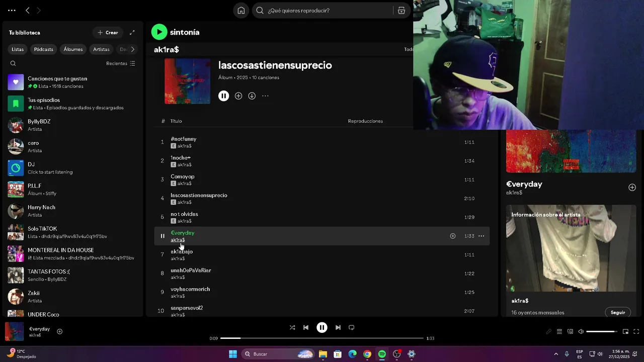Pause the album lascosastienensuprecio

224,96
